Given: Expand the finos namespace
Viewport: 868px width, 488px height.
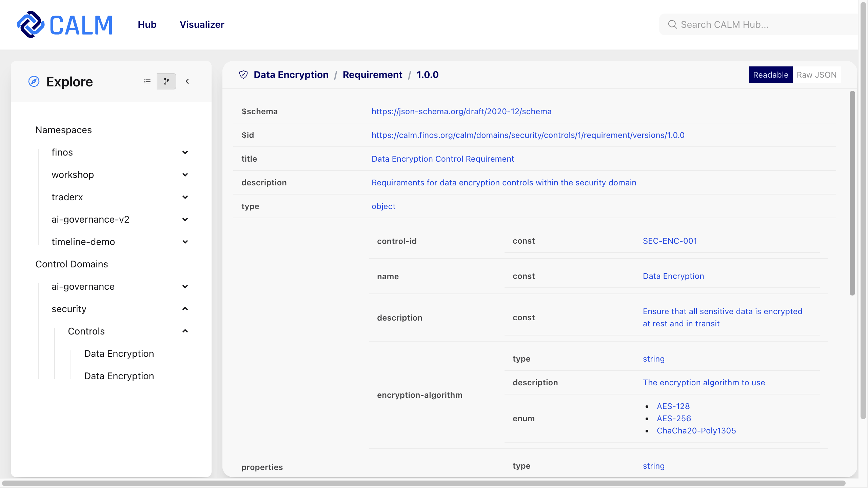Looking at the screenshot, I should [x=185, y=152].
